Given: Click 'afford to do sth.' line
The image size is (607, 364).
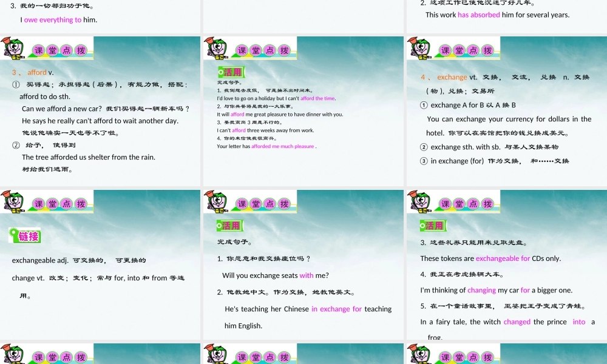Looking at the screenshot, I should tap(45, 96).
